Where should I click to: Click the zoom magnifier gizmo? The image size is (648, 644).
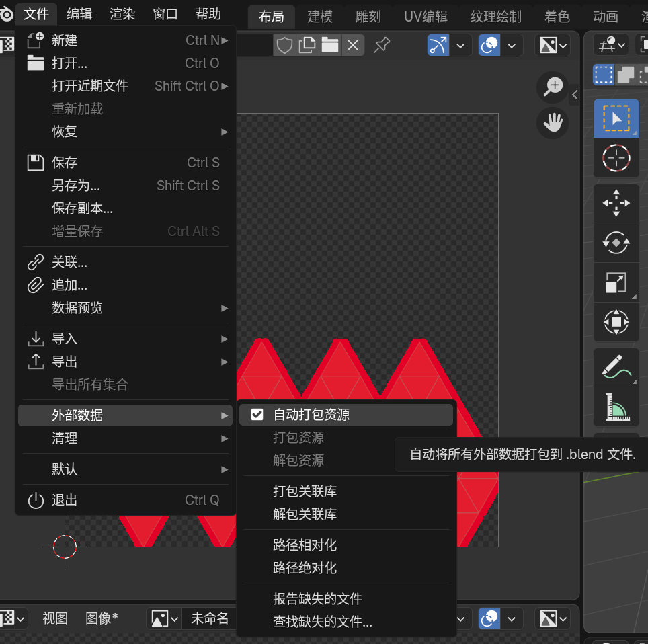(x=553, y=87)
